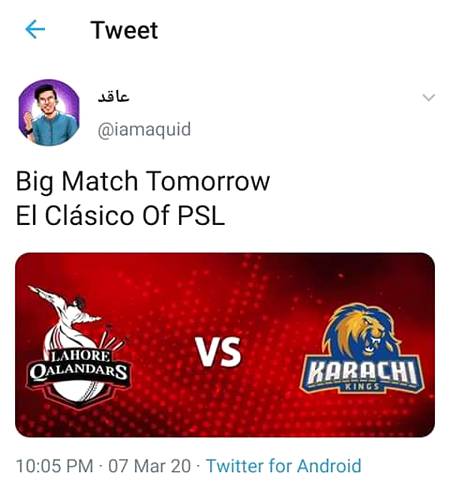The image size is (450, 492).
Task: Open the red match image background
Action: click(x=225, y=345)
